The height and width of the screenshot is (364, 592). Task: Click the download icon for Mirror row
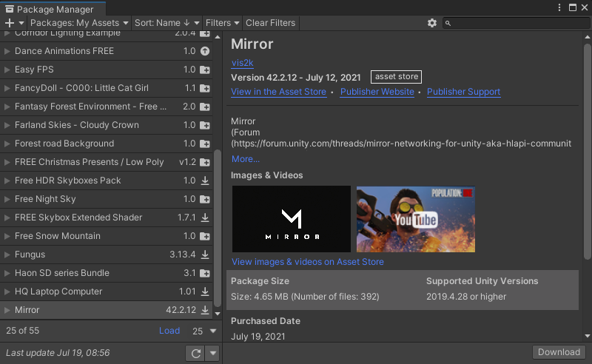click(205, 310)
